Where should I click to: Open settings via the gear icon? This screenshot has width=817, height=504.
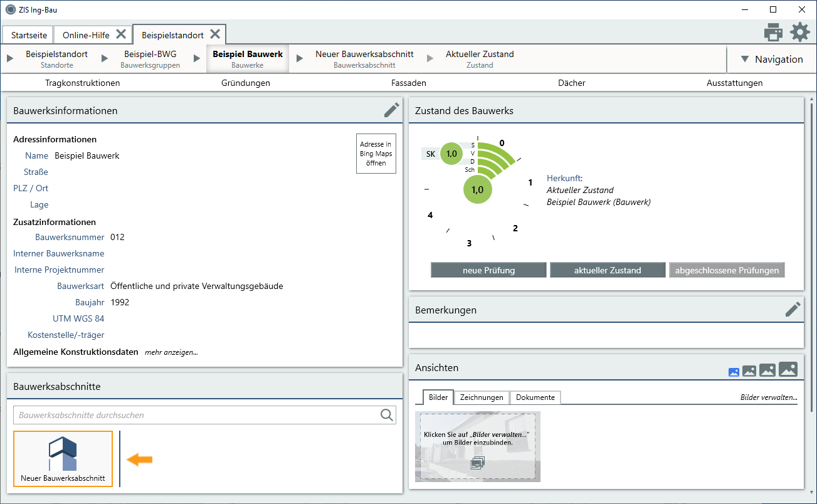coord(799,32)
